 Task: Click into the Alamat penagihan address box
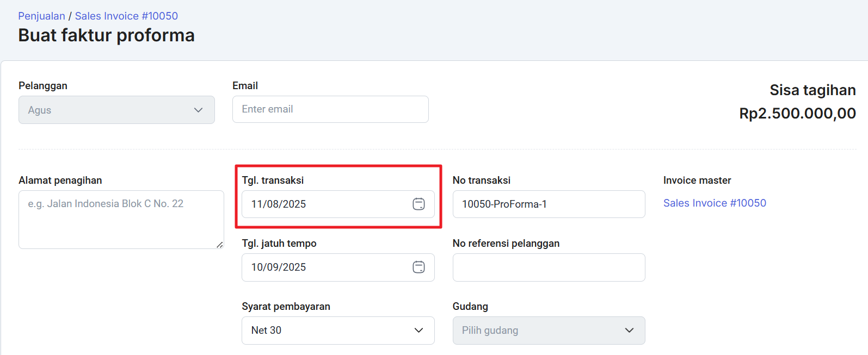(121, 220)
